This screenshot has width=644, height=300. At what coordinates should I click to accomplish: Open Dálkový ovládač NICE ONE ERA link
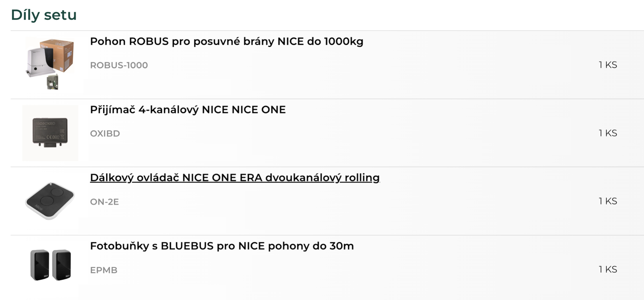[x=235, y=178]
